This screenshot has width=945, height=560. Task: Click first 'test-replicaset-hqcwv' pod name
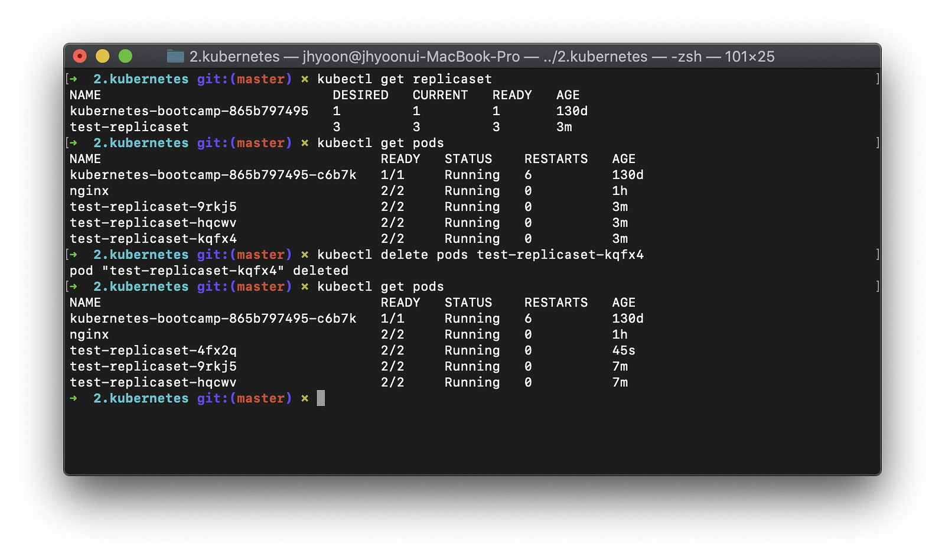click(153, 223)
